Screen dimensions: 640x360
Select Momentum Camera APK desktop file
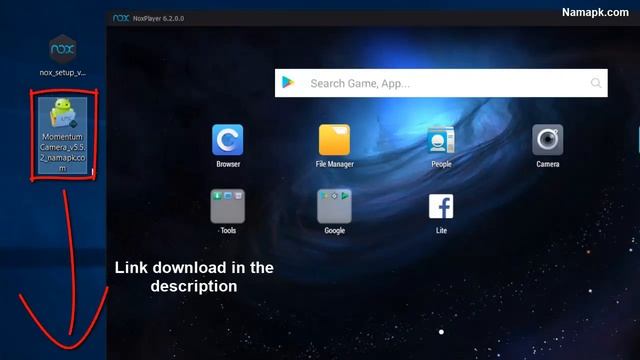(62, 135)
